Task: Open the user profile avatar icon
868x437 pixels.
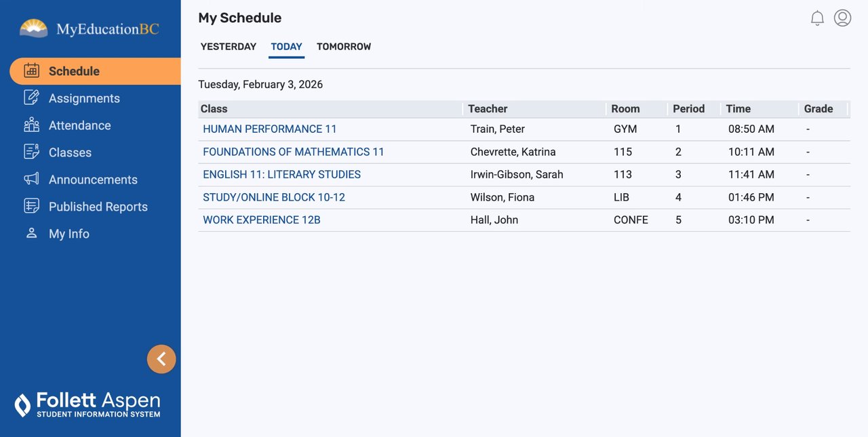Action: (842, 18)
